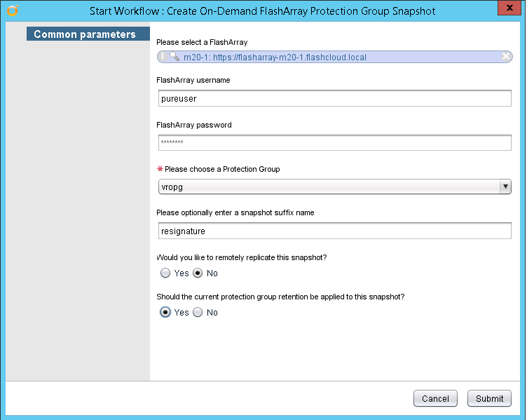Open the vropg Protection Group combo box

pos(335,187)
